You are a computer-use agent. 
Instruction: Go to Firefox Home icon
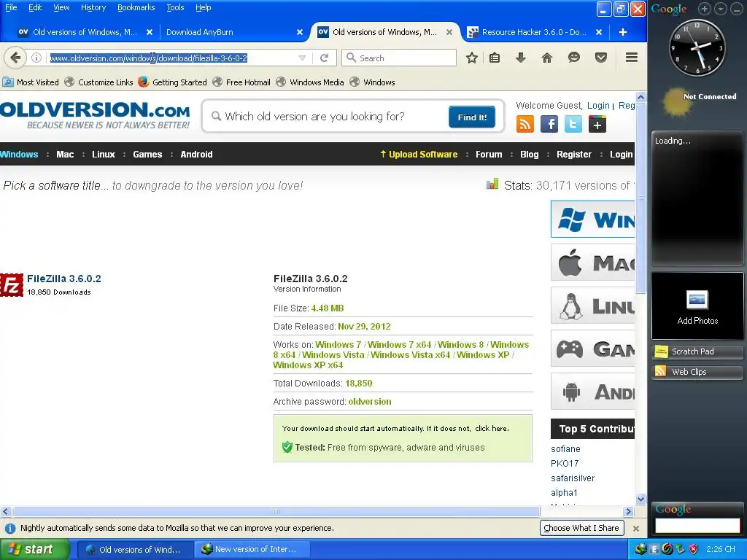[x=547, y=58]
